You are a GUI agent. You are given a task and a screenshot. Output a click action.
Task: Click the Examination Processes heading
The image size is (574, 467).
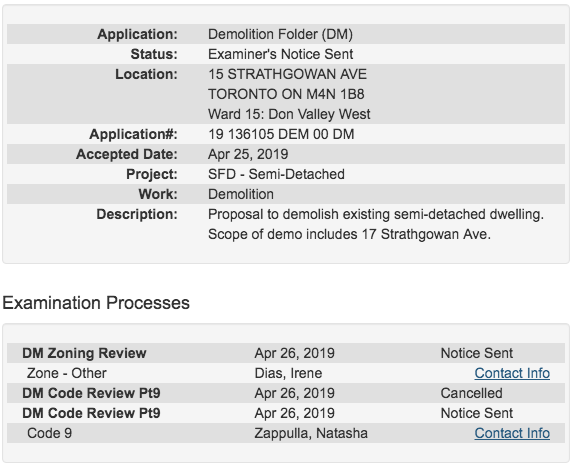[x=96, y=303]
